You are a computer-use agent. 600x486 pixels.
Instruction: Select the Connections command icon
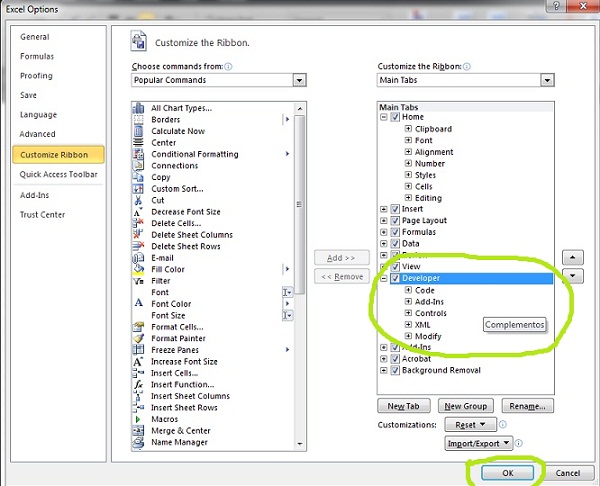pos(138,166)
